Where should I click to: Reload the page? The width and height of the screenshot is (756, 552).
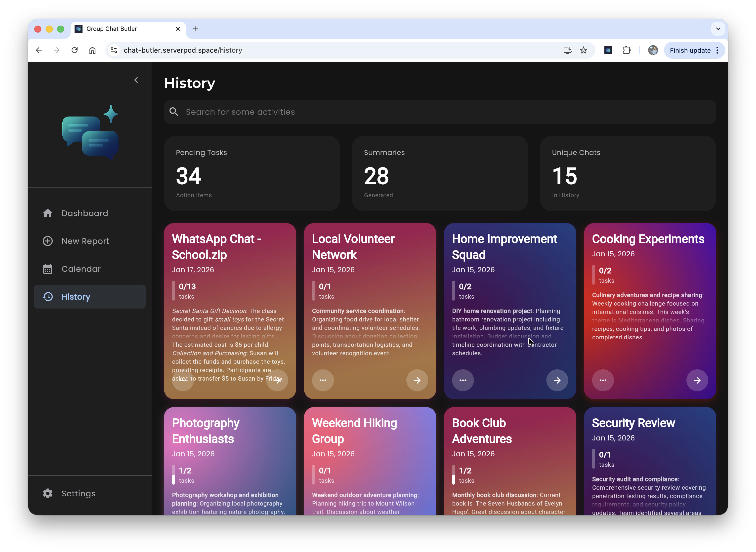(x=75, y=50)
